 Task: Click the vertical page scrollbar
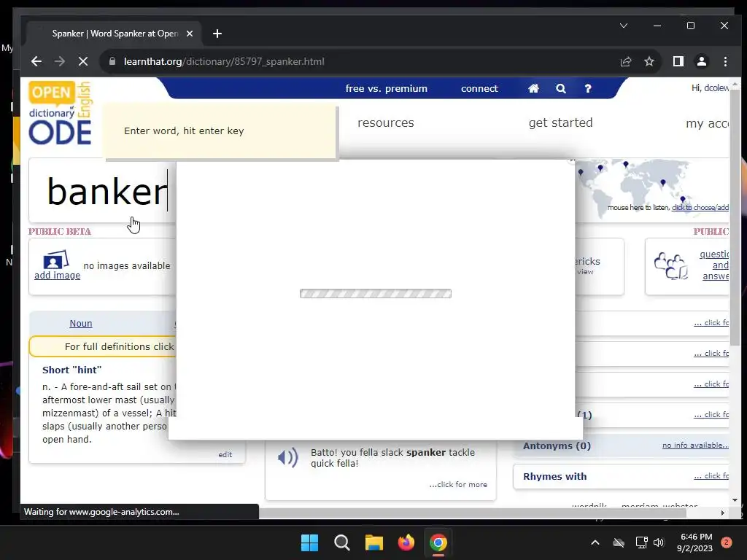tap(735, 217)
